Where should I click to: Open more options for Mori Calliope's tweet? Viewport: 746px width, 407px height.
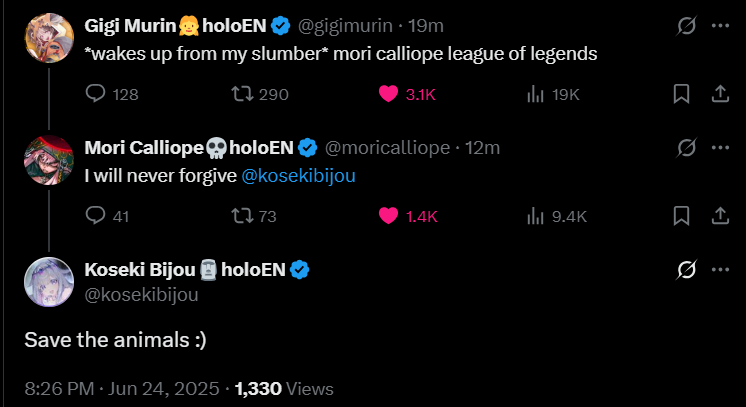(x=719, y=147)
